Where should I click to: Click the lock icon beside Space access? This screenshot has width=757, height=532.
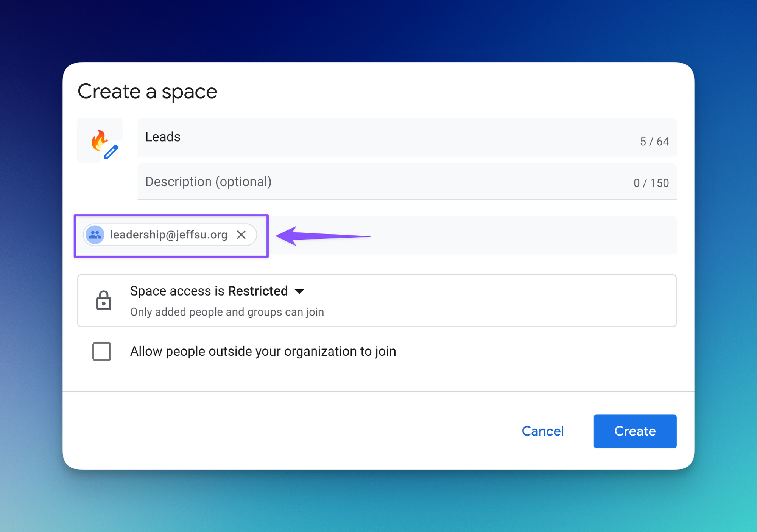103,300
